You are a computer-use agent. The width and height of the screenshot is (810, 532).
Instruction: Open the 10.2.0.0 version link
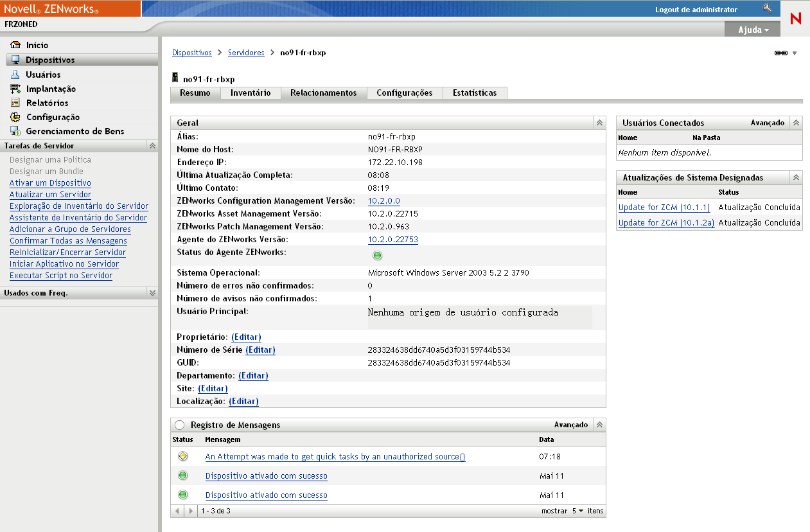384,201
